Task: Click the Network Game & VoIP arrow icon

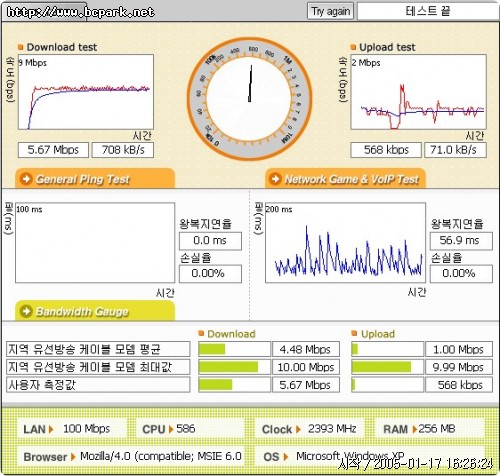Action: pos(275,179)
